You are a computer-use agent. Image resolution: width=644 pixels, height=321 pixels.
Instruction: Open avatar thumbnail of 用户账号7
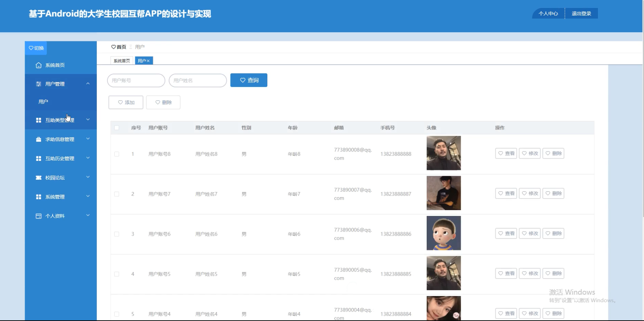click(444, 193)
